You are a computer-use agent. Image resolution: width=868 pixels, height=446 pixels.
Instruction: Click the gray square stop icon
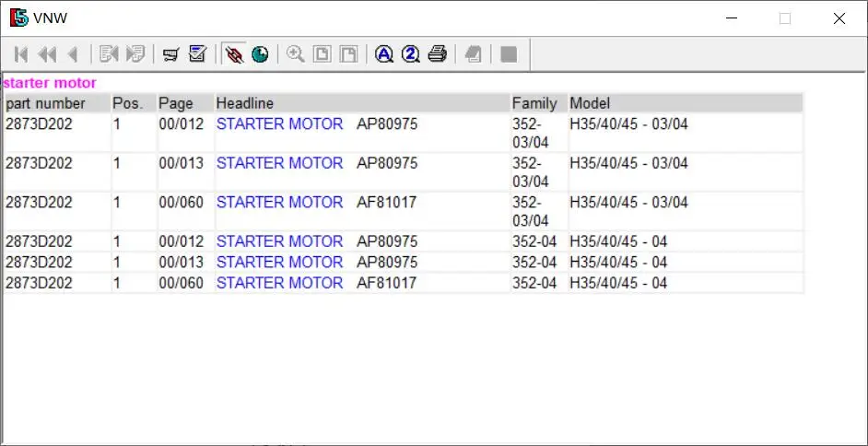coord(509,54)
